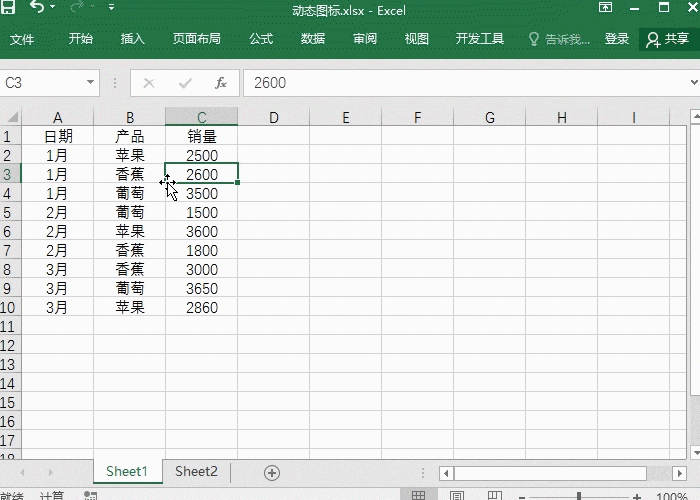Save the workbook with the save icon
This screenshot has height=500, width=700.
8,7
